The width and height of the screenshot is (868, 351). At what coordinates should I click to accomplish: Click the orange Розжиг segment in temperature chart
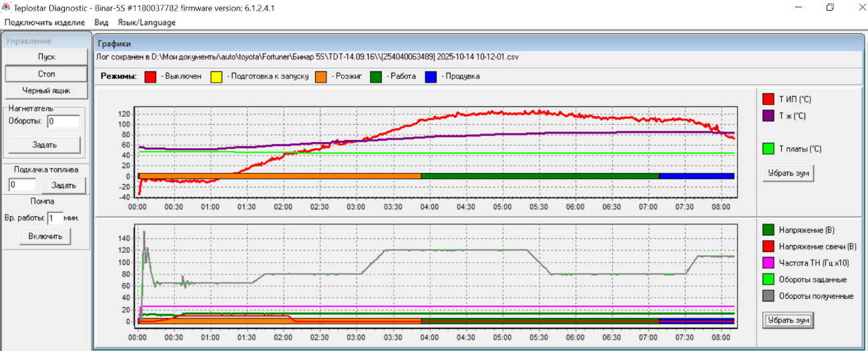[280, 175]
